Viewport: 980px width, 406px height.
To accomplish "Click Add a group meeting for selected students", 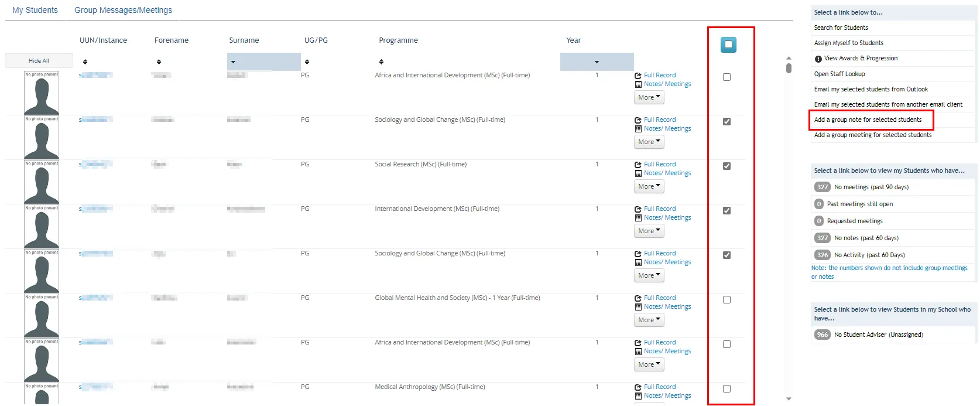I will pyautogui.click(x=872, y=135).
